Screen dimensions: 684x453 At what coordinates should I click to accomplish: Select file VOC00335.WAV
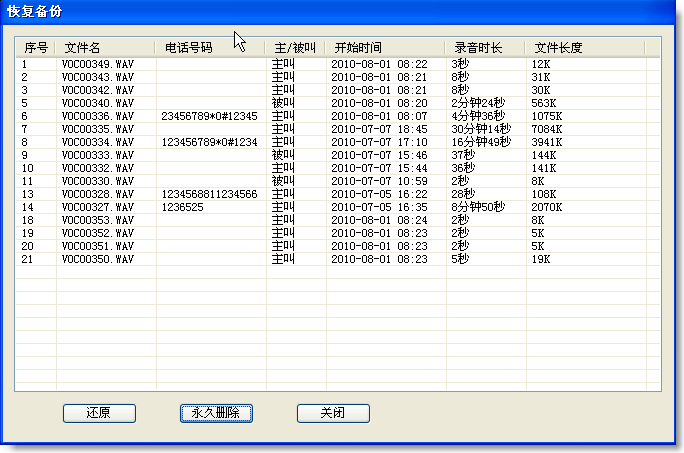point(98,129)
